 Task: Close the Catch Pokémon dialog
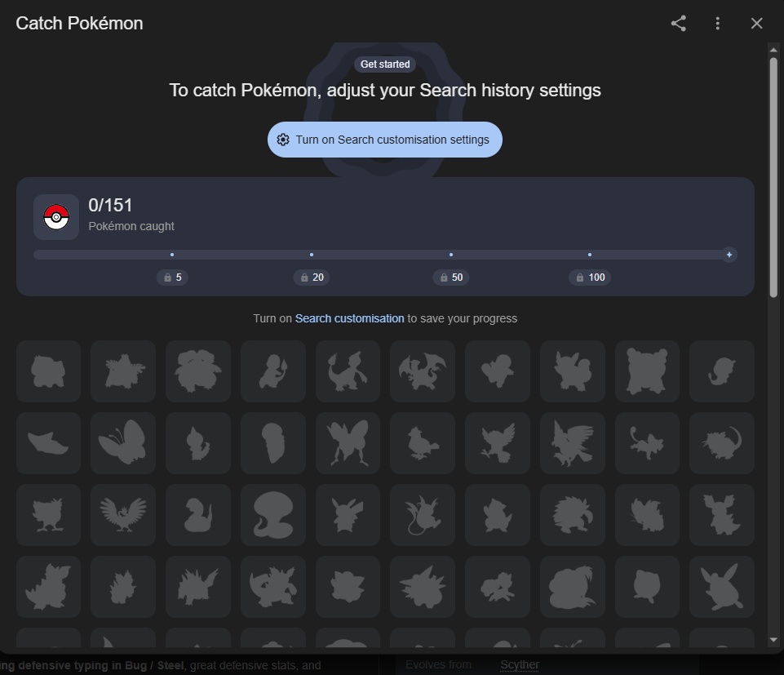pos(756,24)
